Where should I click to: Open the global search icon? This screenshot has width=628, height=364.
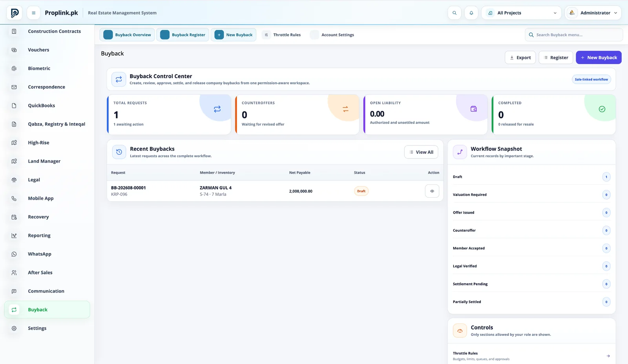tap(455, 13)
